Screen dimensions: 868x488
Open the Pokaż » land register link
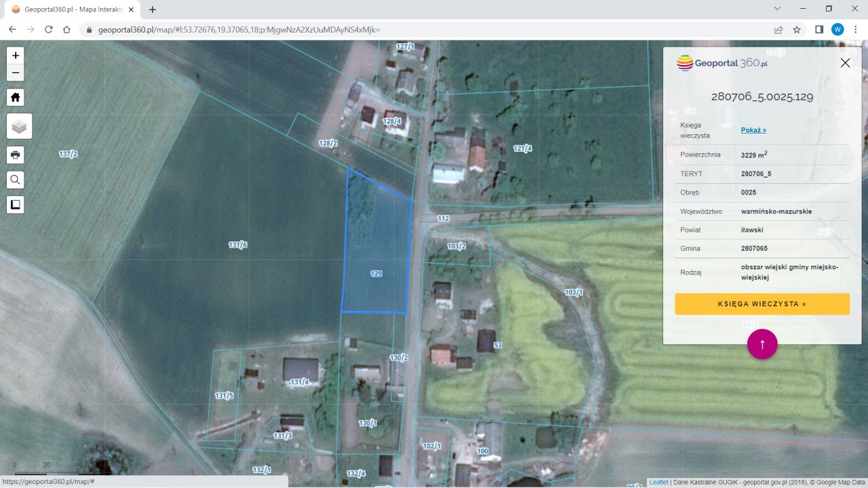tap(753, 130)
